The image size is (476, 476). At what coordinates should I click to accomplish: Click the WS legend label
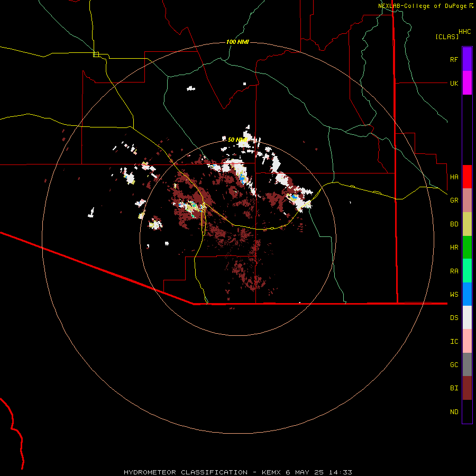[x=454, y=294]
